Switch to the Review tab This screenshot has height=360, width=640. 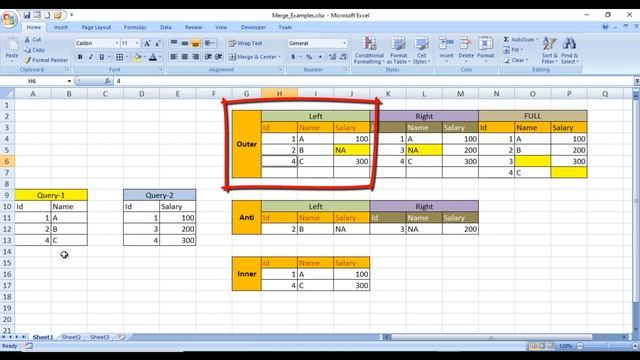(193, 27)
